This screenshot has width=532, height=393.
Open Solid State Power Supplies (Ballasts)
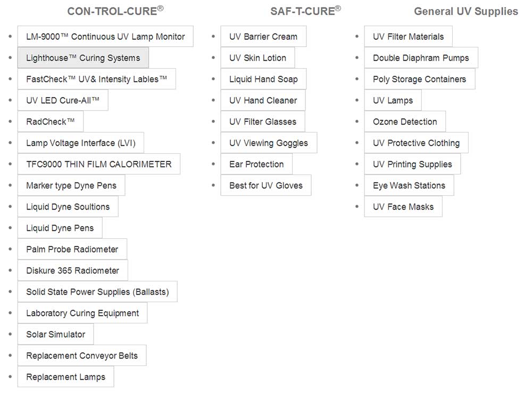click(x=97, y=291)
